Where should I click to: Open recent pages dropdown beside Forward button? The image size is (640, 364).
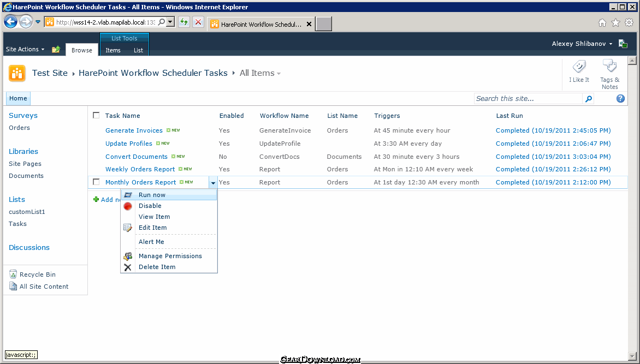point(38,22)
